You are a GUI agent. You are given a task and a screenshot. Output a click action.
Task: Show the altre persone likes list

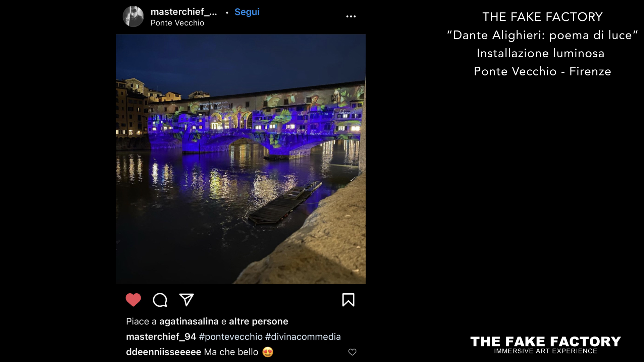[x=258, y=321]
